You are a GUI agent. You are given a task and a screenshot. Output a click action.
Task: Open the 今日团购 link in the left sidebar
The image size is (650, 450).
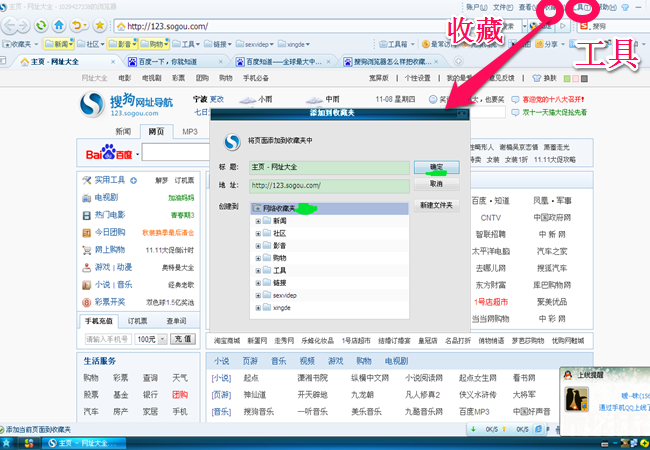(x=110, y=232)
